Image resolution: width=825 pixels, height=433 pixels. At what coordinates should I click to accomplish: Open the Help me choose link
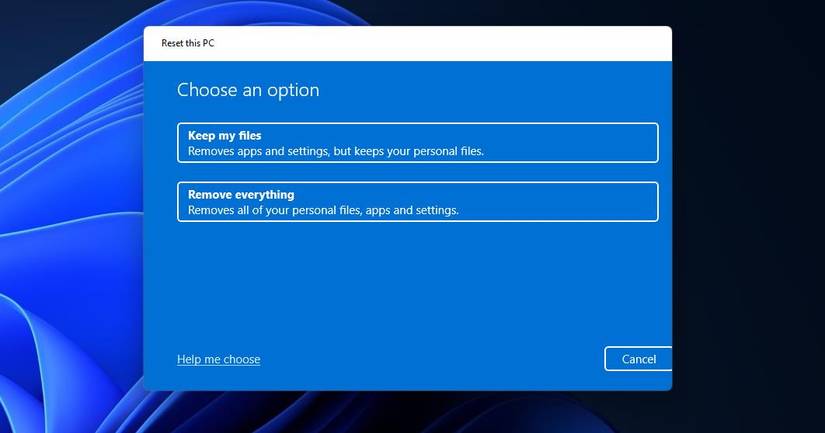point(218,359)
